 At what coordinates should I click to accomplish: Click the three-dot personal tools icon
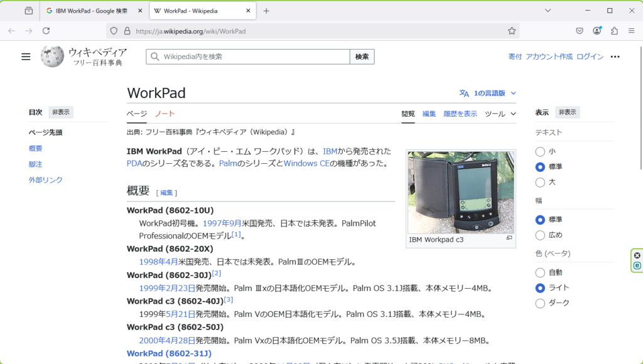click(x=615, y=56)
